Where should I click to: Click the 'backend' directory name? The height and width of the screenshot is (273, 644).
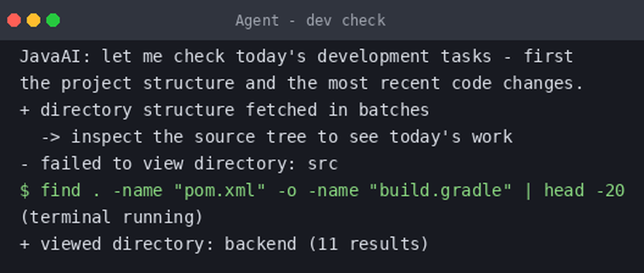click(x=260, y=244)
